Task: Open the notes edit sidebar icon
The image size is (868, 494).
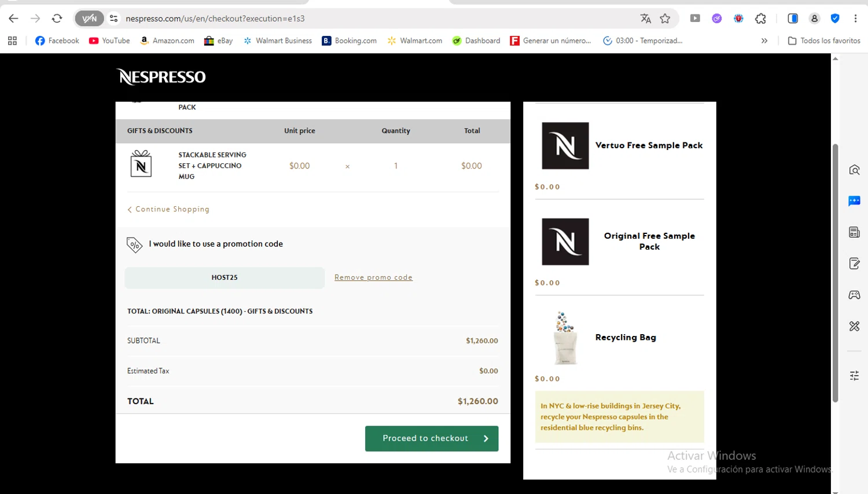Action: click(854, 264)
